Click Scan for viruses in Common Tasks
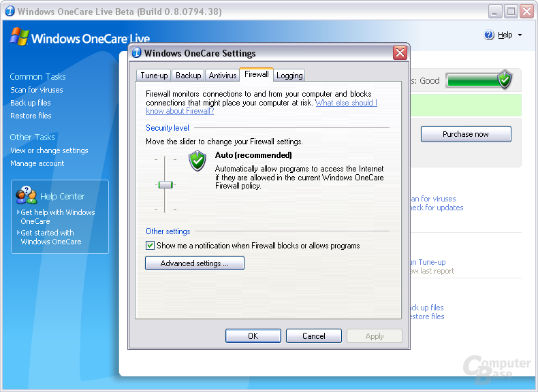This screenshot has height=392, width=538. 37,90
